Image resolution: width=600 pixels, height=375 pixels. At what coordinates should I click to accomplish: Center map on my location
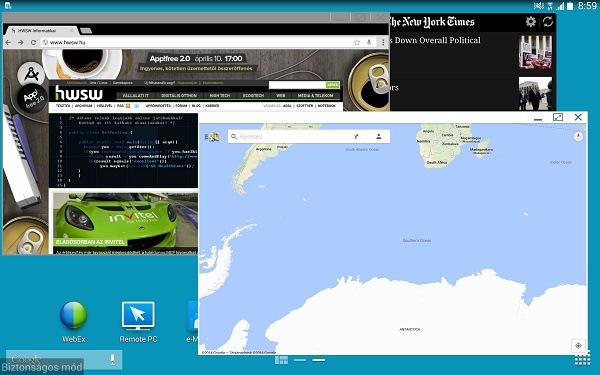click(578, 345)
